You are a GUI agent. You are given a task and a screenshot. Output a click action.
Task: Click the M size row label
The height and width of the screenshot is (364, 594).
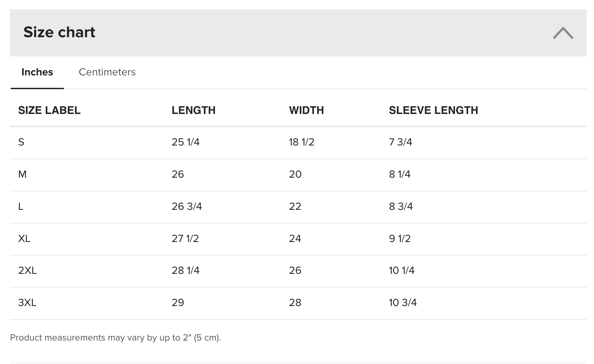tap(22, 174)
